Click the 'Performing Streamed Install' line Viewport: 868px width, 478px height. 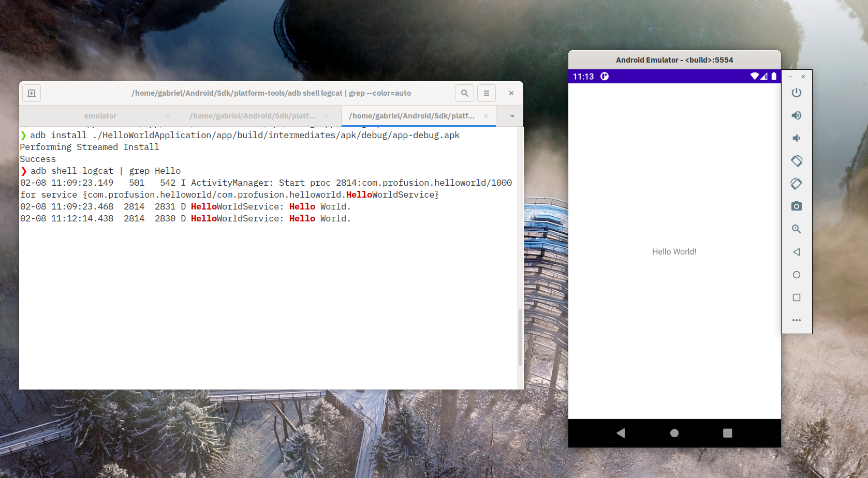tap(90, 147)
